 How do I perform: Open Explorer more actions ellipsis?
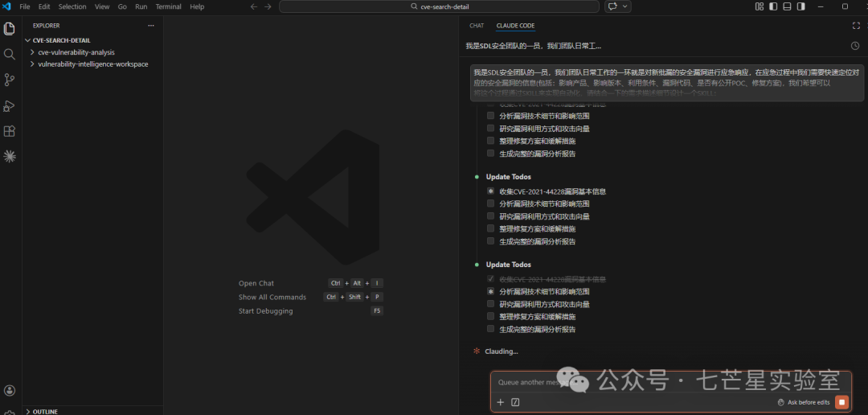[151, 26]
